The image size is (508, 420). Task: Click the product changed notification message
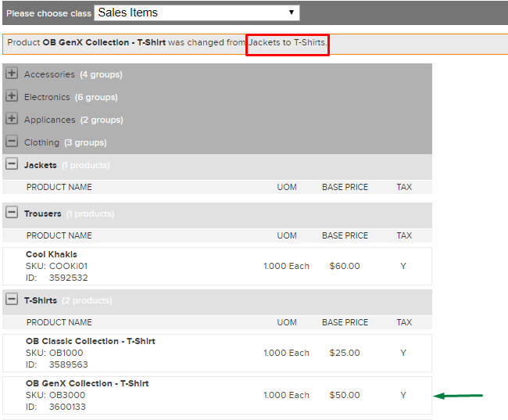[x=167, y=42]
